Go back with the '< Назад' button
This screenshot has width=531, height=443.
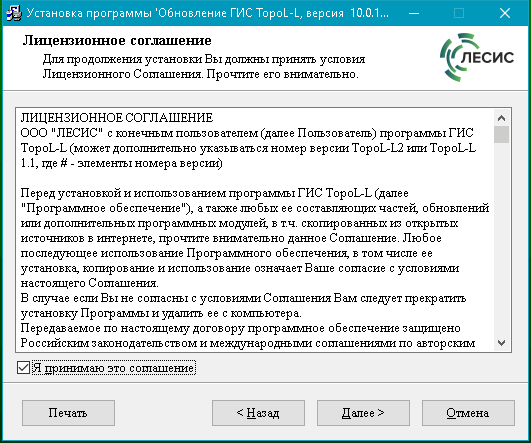[258, 413]
